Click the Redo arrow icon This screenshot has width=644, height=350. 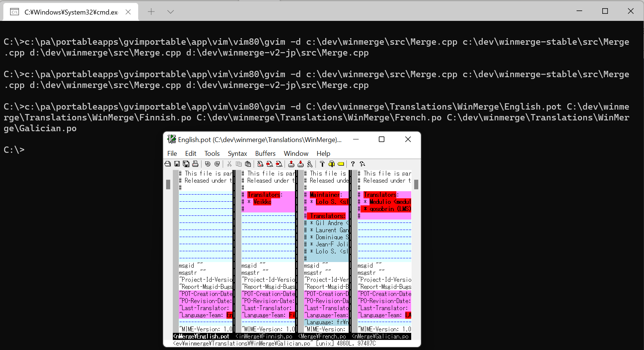(x=217, y=164)
